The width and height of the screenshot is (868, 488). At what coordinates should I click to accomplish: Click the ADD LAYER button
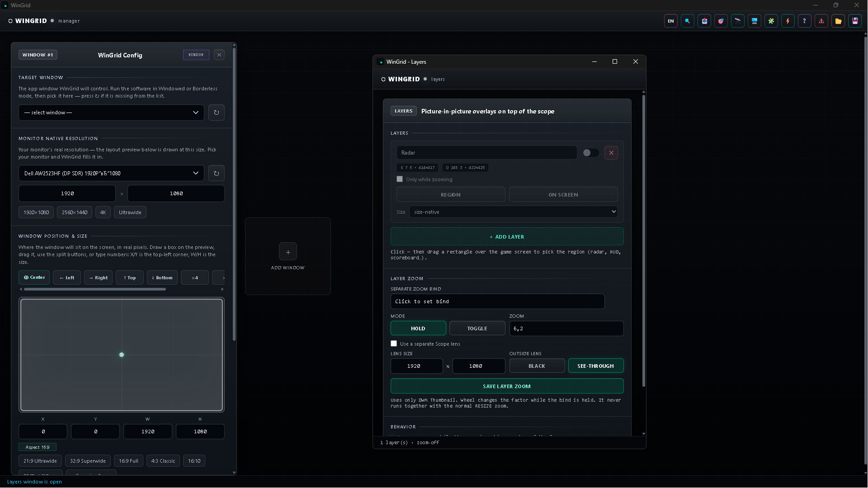coord(507,237)
